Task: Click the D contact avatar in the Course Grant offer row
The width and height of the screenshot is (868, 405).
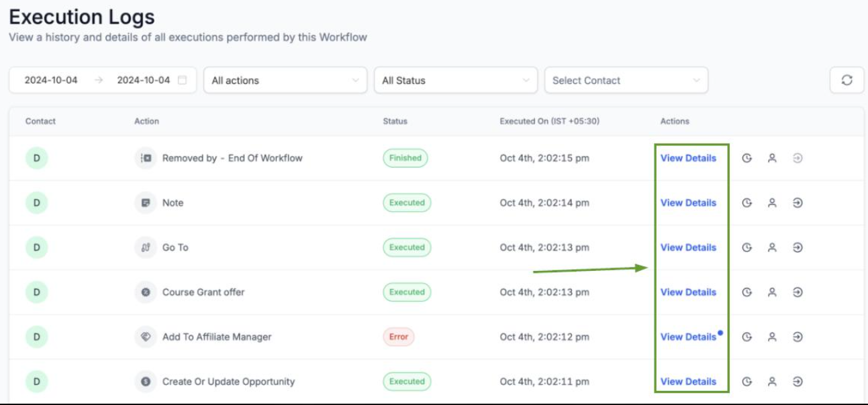Action: 37,292
